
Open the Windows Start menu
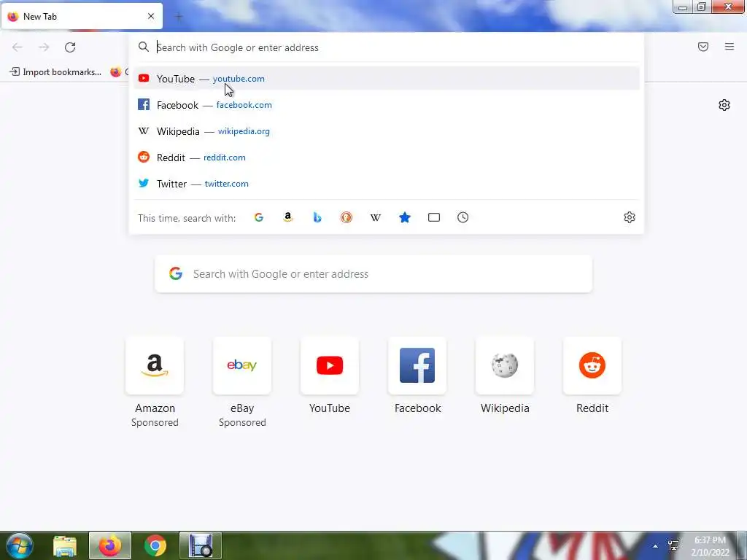pyautogui.click(x=20, y=545)
